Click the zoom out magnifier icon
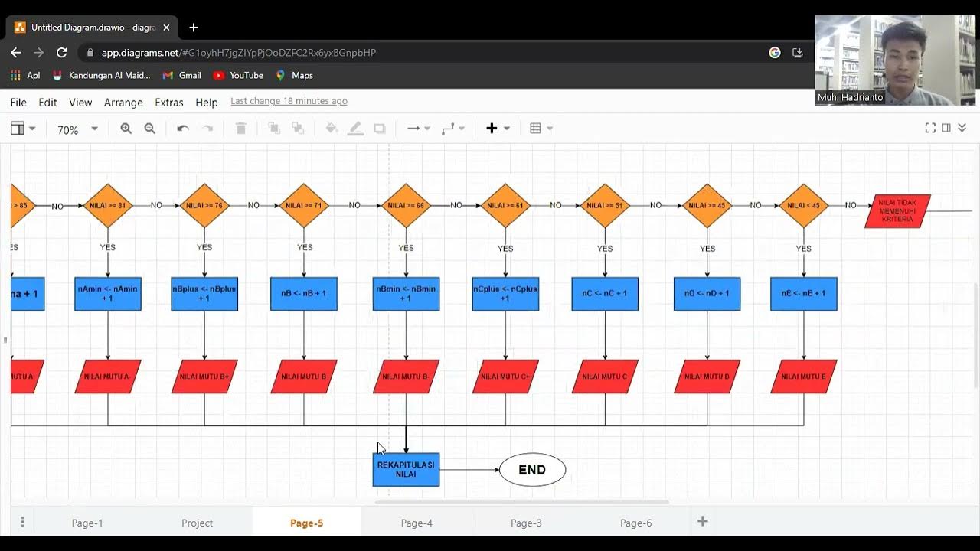Image resolution: width=980 pixels, height=551 pixels. tap(150, 129)
